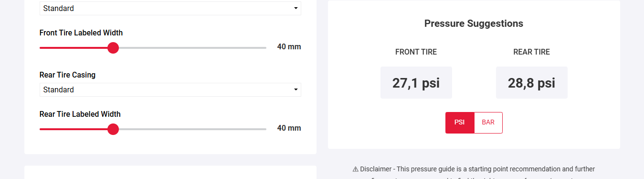
Task: Click the REAR TIRE column label
Action: coord(531,52)
